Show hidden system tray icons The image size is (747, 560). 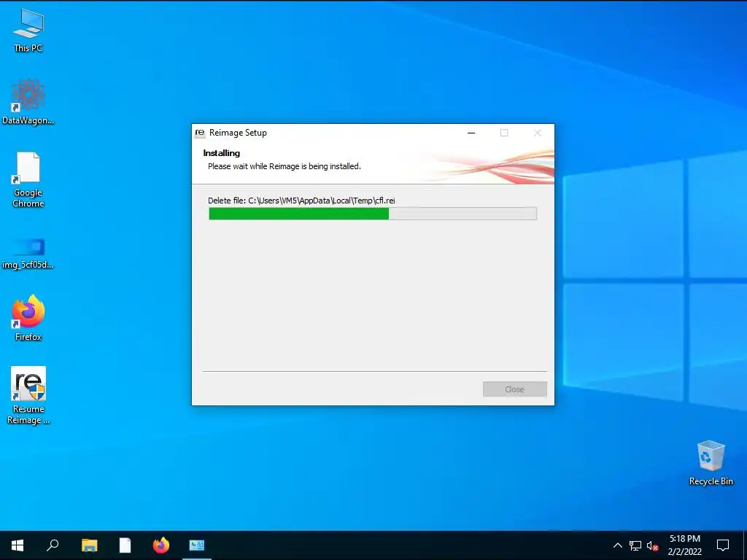tap(617, 545)
